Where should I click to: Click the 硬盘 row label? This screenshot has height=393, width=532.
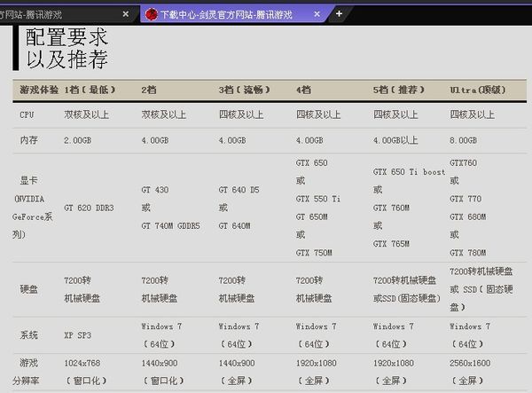pos(28,289)
